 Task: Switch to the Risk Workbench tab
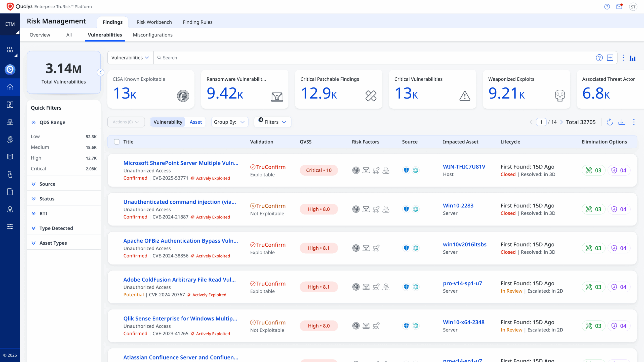pos(154,22)
